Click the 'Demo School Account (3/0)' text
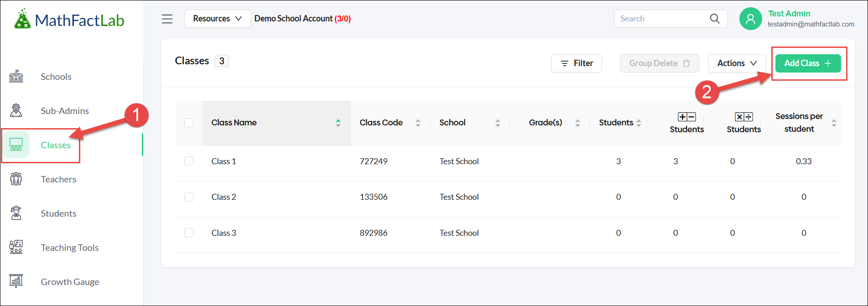Viewport: 868px width, 306px height. point(302,19)
